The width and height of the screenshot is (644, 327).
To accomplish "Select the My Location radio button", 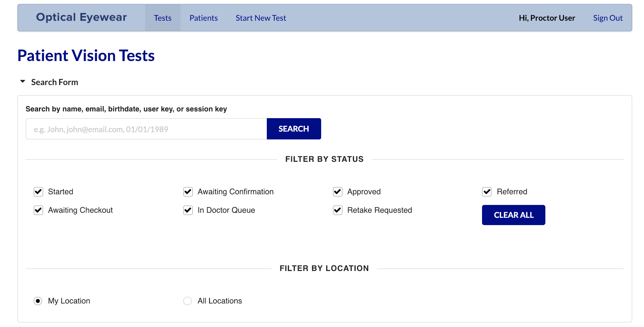I will [x=38, y=301].
